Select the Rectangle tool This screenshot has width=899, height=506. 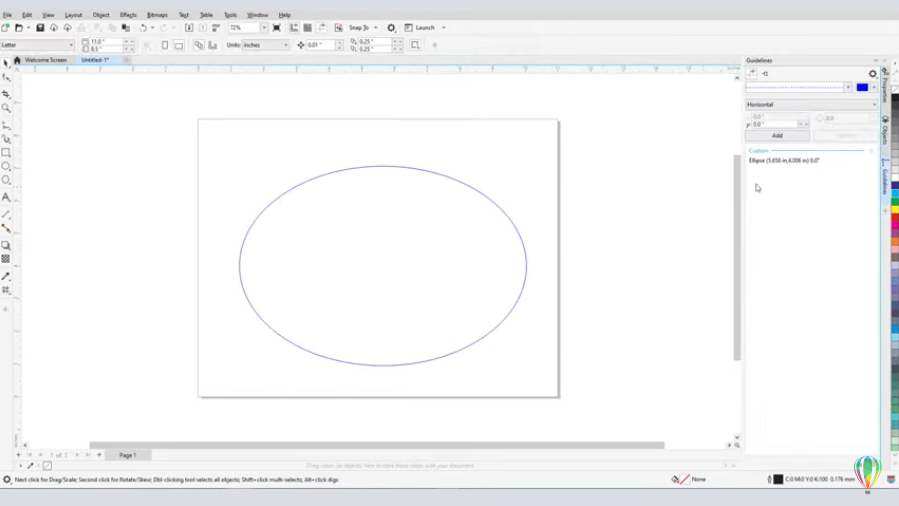[x=6, y=152]
